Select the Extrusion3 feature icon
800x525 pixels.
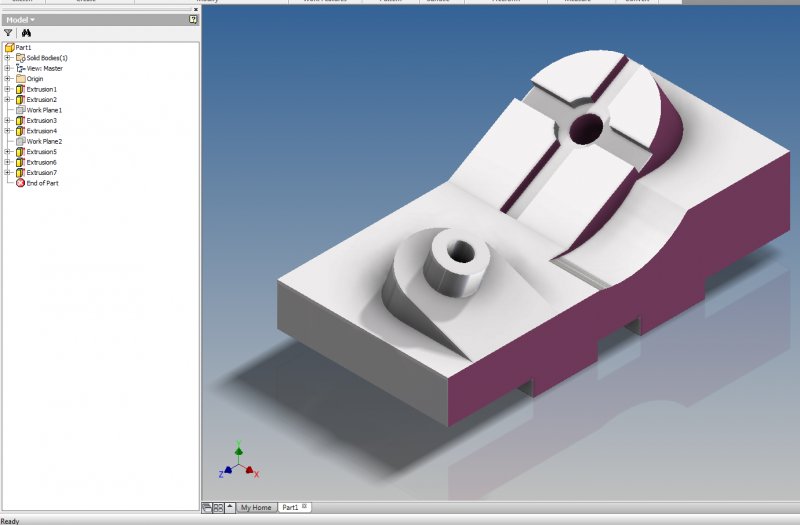tap(20, 120)
